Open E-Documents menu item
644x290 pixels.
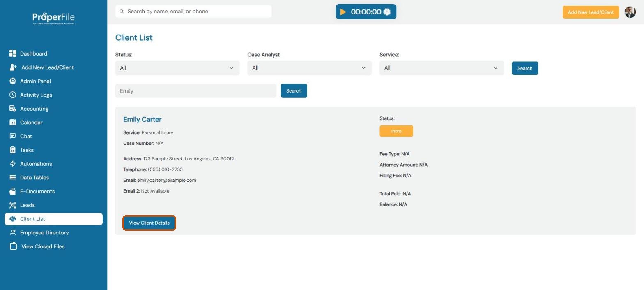coord(37,191)
